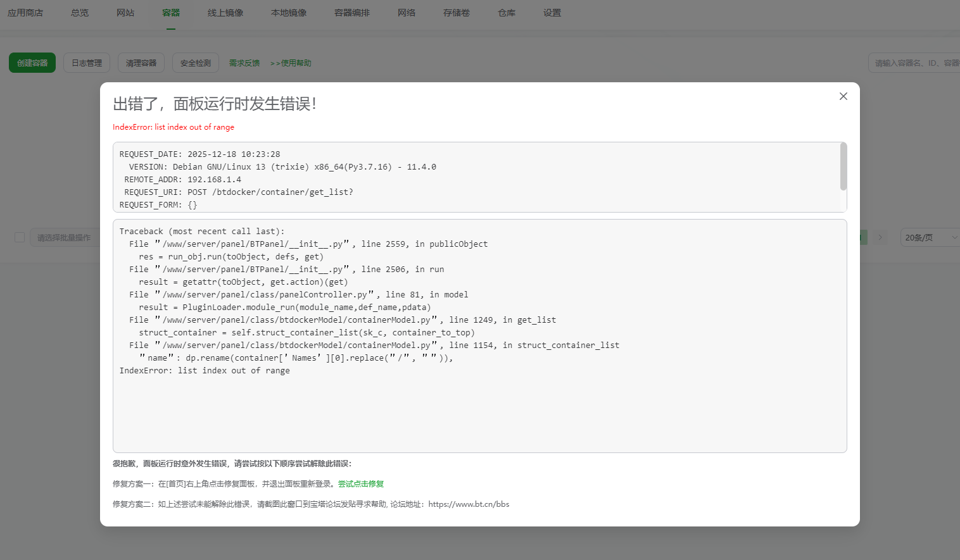Open 日志管理 log management

[86, 62]
